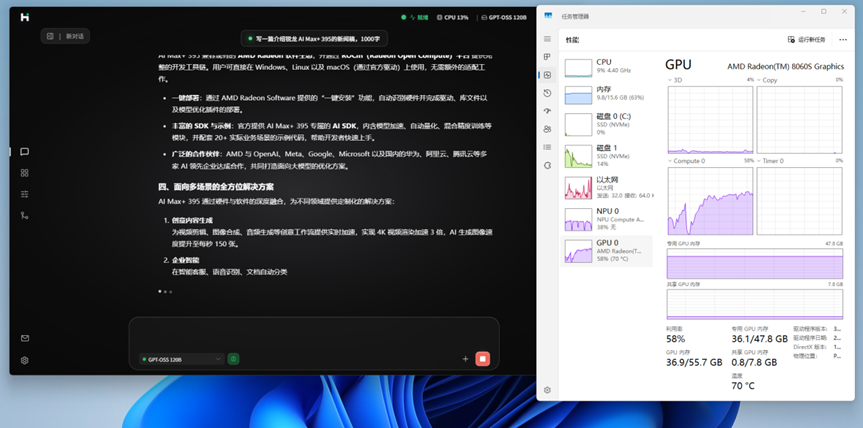Open the branch workflow sidebar icon
Viewport: 863px width, 428px height.
[24, 215]
